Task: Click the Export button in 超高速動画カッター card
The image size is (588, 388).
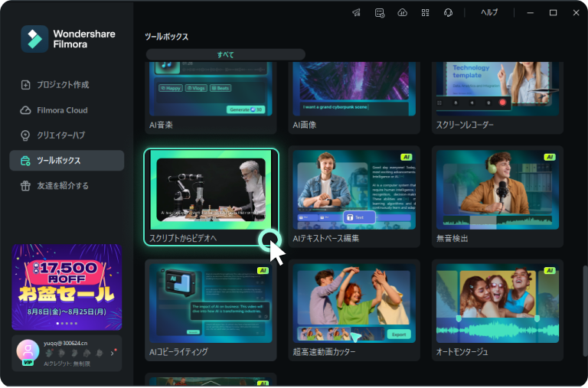Action: (x=399, y=334)
